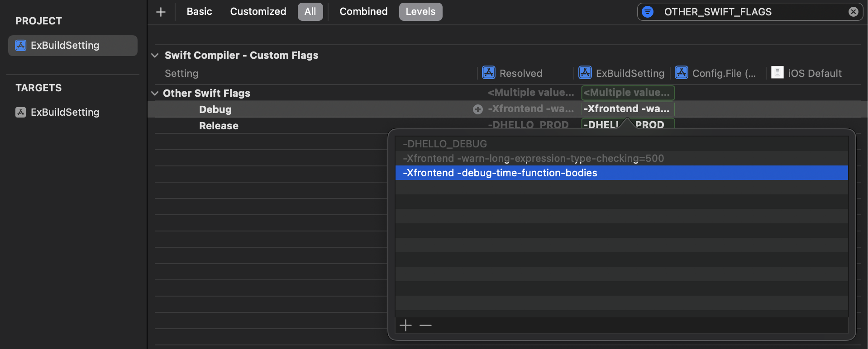
Task: Select the -debug-time-function-bodies flag row
Action: (x=621, y=173)
